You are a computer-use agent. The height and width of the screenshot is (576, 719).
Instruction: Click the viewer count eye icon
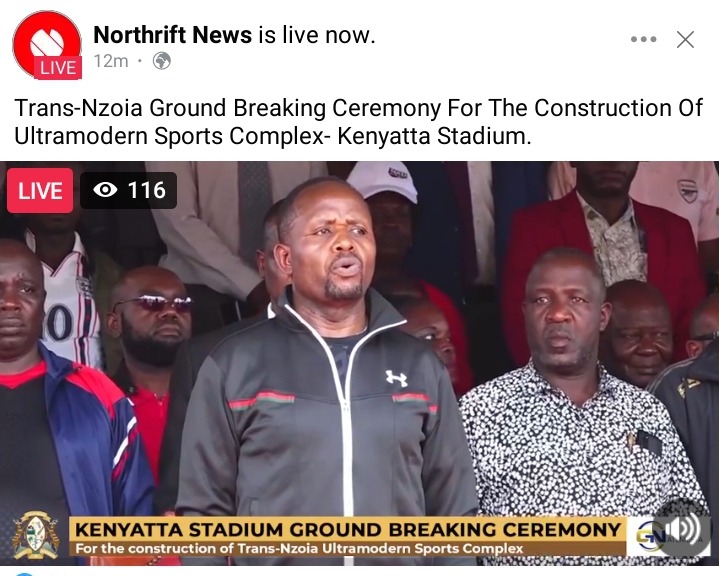pos(105,190)
